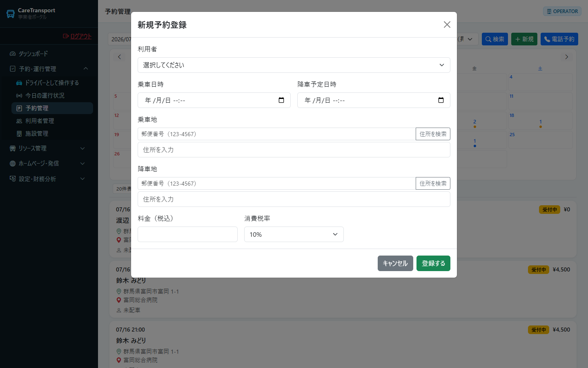Open ドライバーとして操作する menu item
Screen dimensions: 588x368
coord(52,83)
